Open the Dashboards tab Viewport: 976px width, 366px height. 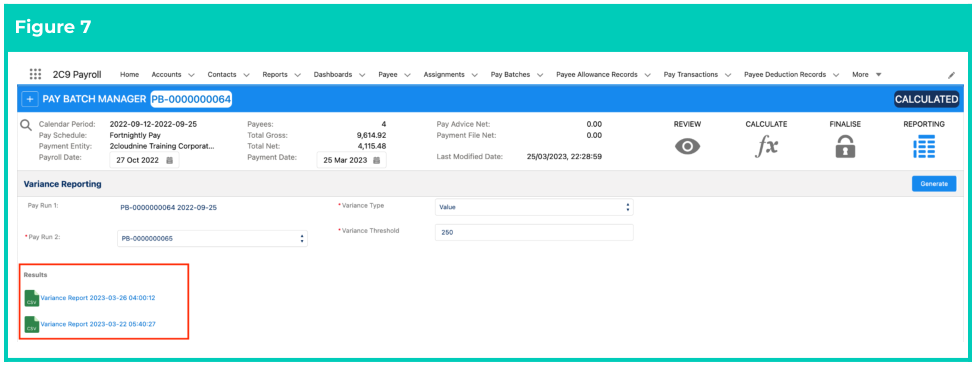click(x=332, y=74)
